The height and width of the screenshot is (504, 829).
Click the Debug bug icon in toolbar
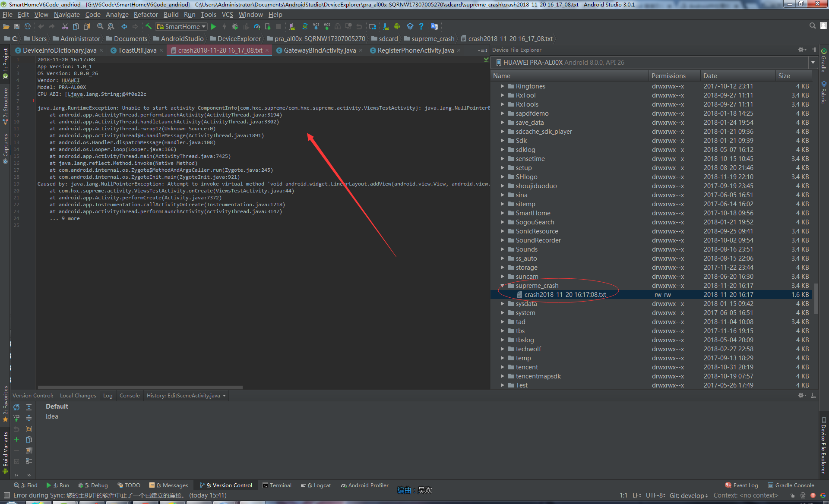[235, 27]
